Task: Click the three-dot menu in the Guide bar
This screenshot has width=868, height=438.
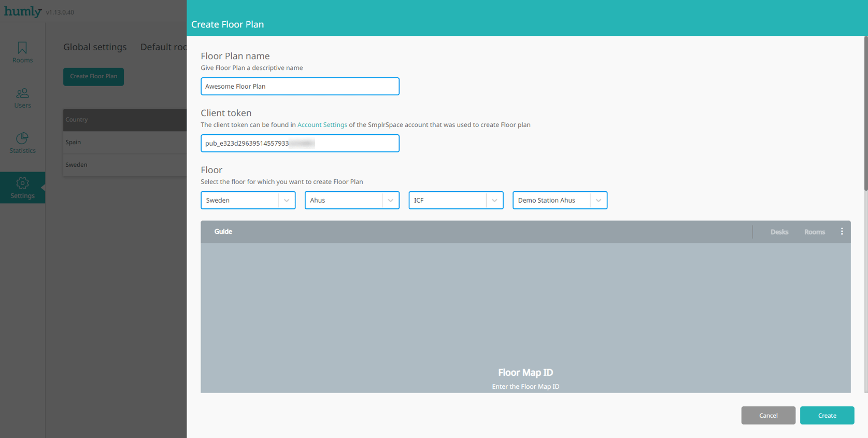Action: 842,232
